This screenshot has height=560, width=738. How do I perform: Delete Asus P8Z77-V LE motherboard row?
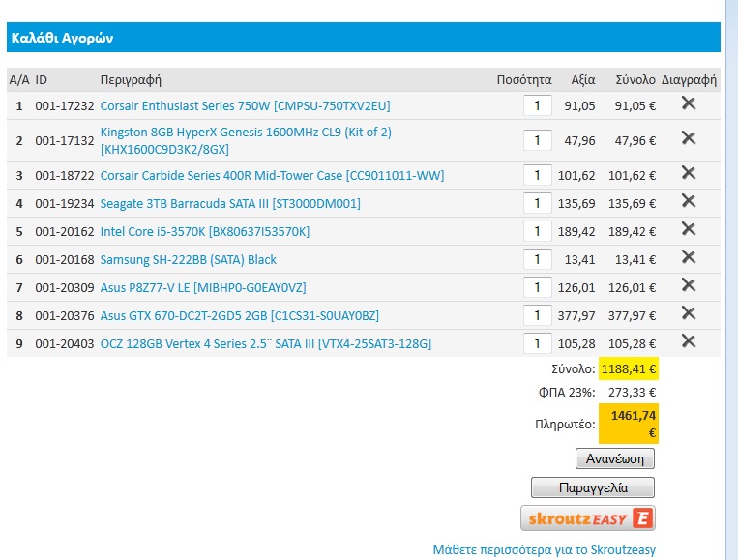[x=688, y=284]
